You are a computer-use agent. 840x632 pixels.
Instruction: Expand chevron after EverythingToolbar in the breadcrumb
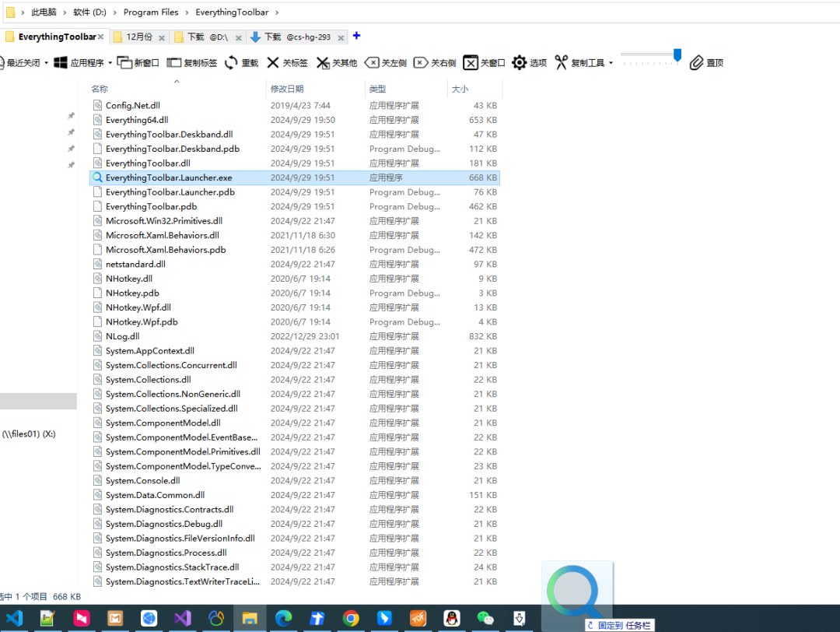[x=277, y=12]
